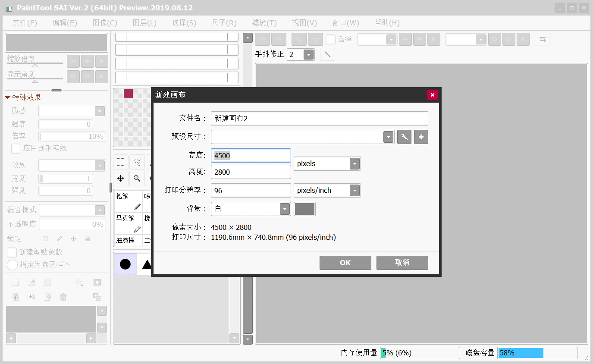Click the layer folder icon
This screenshot has width=593, height=364.
coord(47,282)
